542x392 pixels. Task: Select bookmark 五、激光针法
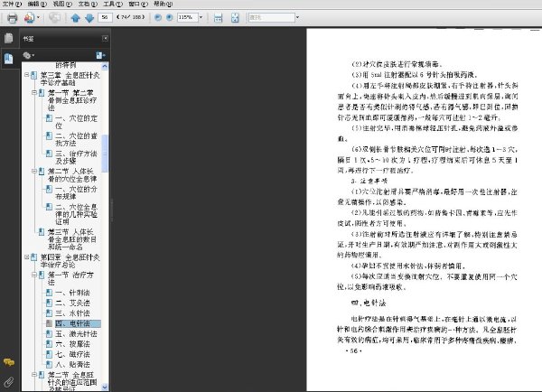77,333
